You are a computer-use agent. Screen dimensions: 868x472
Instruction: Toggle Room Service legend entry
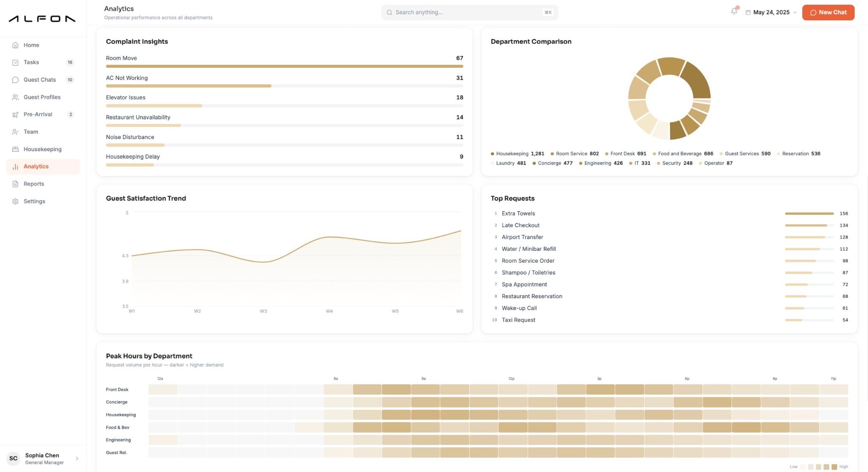click(574, 154)
